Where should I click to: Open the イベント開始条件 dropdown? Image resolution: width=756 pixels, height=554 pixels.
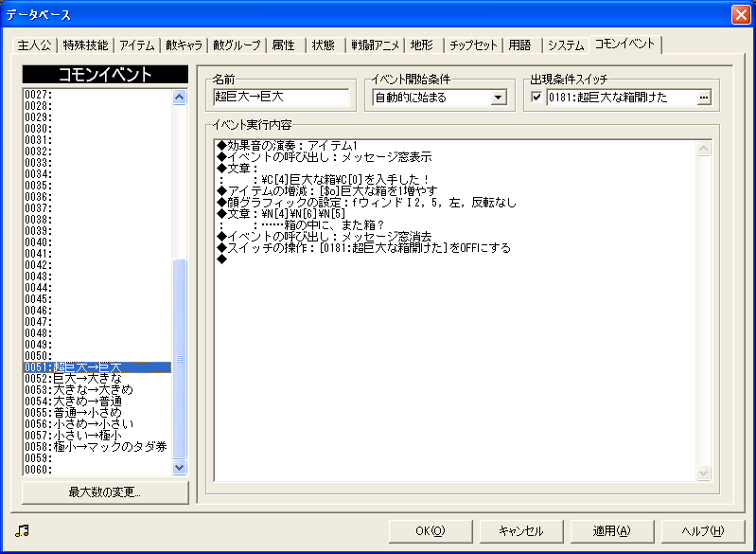[498, 98]
